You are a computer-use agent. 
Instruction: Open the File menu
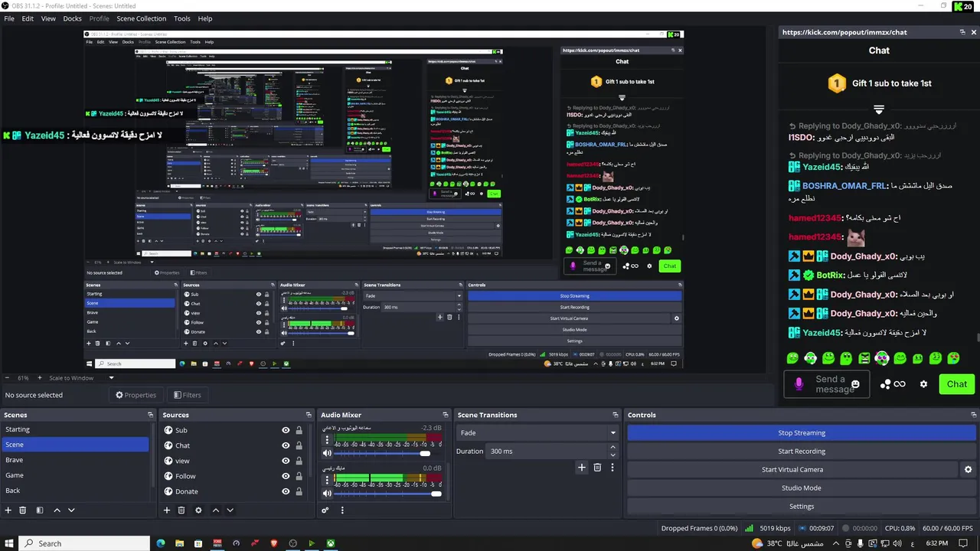[x=9, y=18]
